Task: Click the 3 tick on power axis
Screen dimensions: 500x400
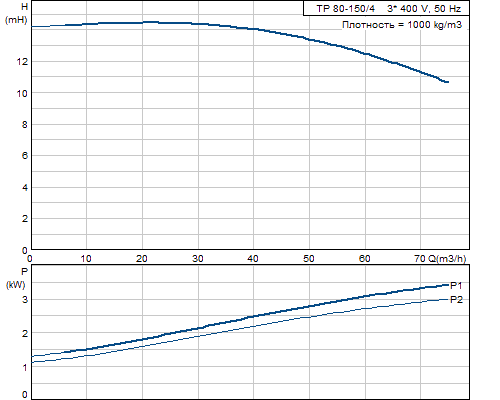Action: (25, 299)
